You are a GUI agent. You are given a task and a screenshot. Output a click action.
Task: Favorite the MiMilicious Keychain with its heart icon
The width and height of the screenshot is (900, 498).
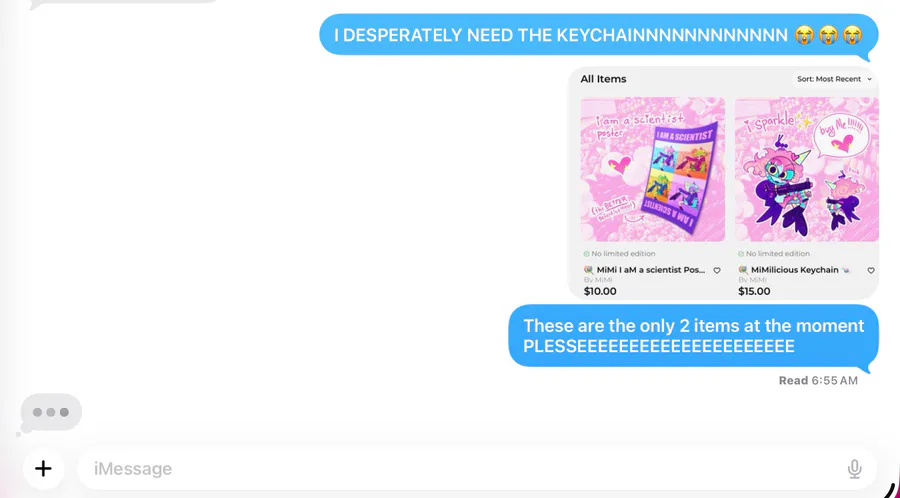[x=871, y=270]
